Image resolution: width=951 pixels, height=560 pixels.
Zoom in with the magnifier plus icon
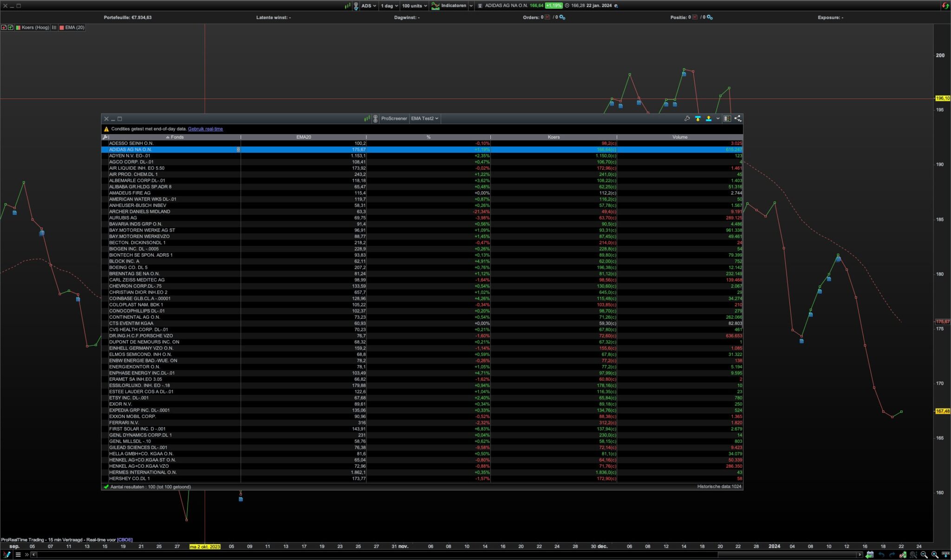point(935,554)
